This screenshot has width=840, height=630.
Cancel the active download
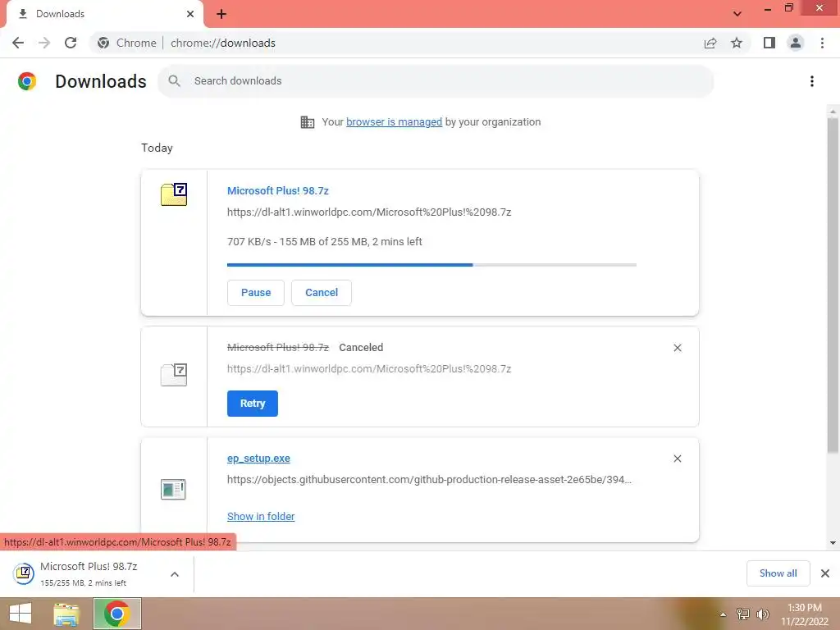[322, 293]
